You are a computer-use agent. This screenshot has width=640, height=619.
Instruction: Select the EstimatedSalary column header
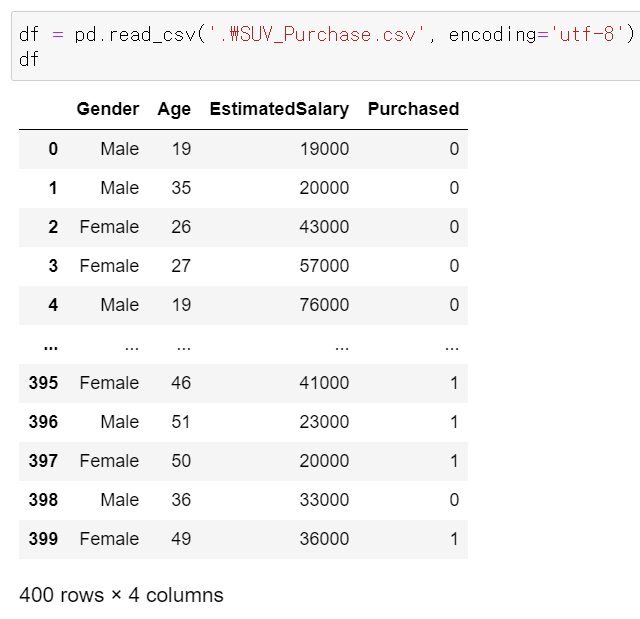[x=279, y=109]
